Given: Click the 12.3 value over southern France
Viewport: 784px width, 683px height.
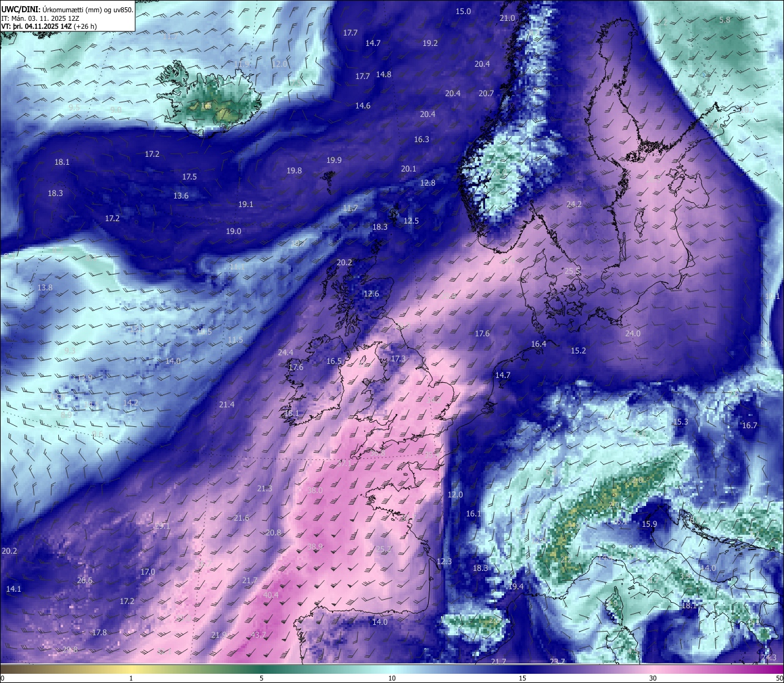Looking at the screenshot, I should [444, 561].
